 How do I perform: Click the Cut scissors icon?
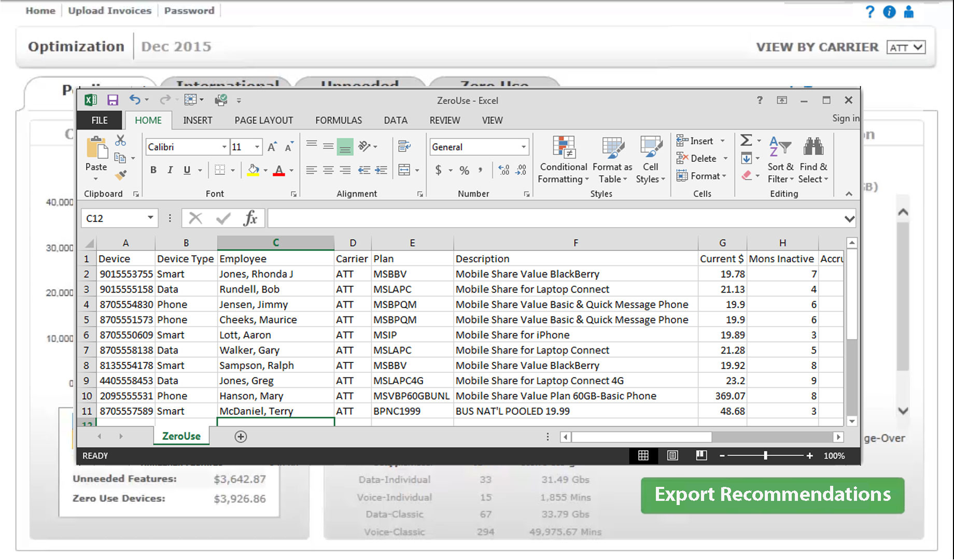(x=120, y=140)
